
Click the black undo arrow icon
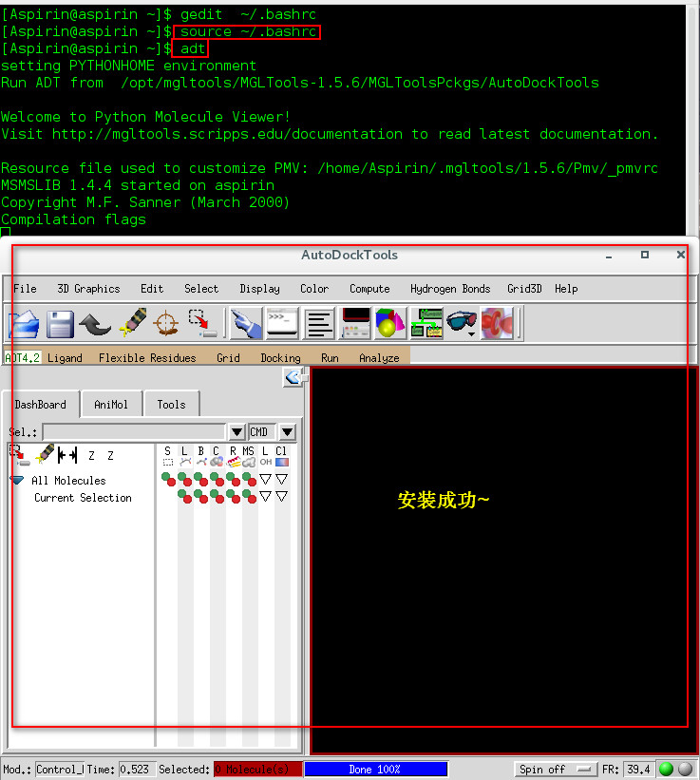click(95, 324)
